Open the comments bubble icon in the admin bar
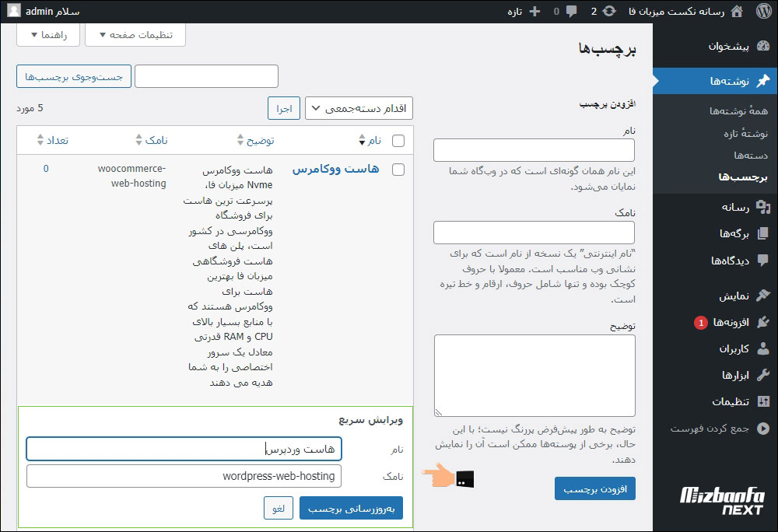Image resolution: width=778 pixels, height=532 pixels. tap(572, 11)
